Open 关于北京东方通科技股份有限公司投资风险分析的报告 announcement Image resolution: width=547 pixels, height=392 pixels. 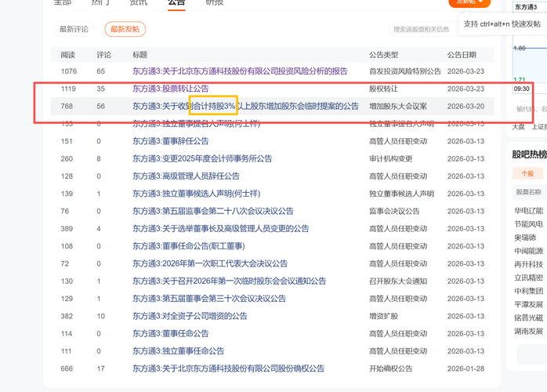click(x=240, y=71)
